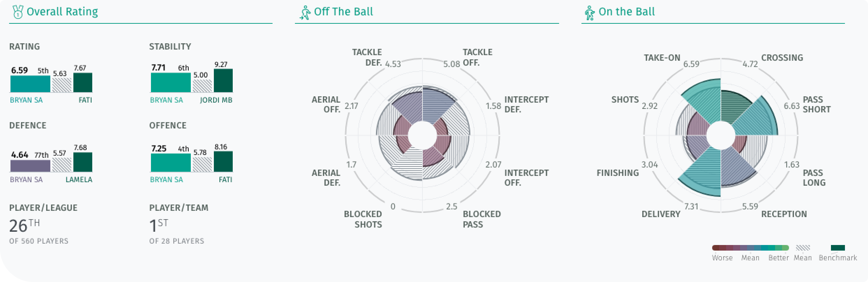Select the Bryan Sa defence bar 4.64
The width and height of the screenshot is (868, 282).
30,166
